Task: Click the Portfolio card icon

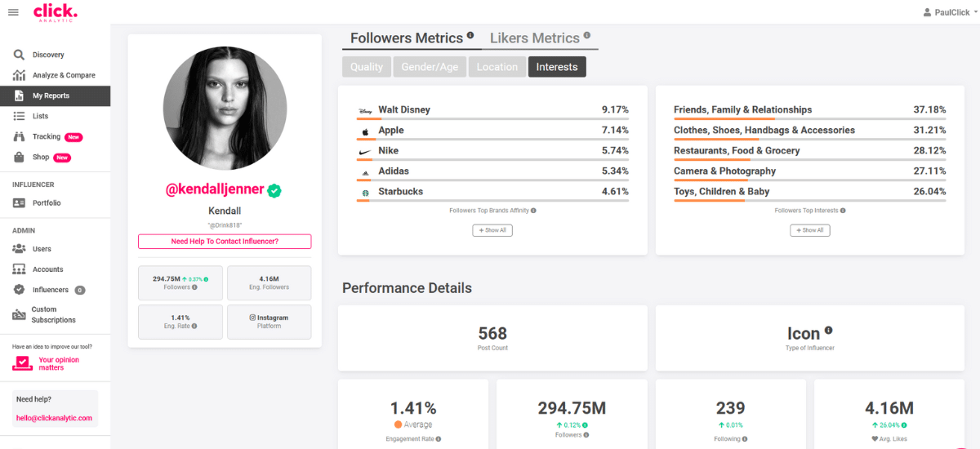Action: click(19, 203)
